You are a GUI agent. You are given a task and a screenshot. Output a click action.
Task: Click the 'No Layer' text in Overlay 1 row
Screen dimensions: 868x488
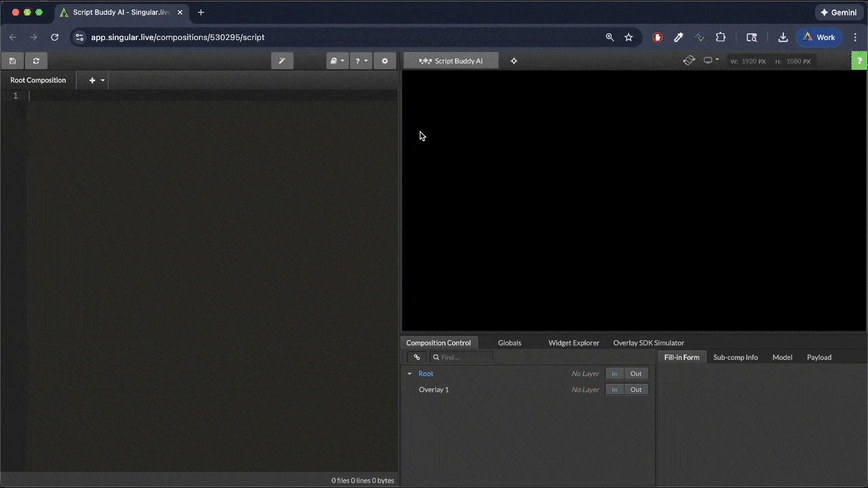click(x=585, y=390)
